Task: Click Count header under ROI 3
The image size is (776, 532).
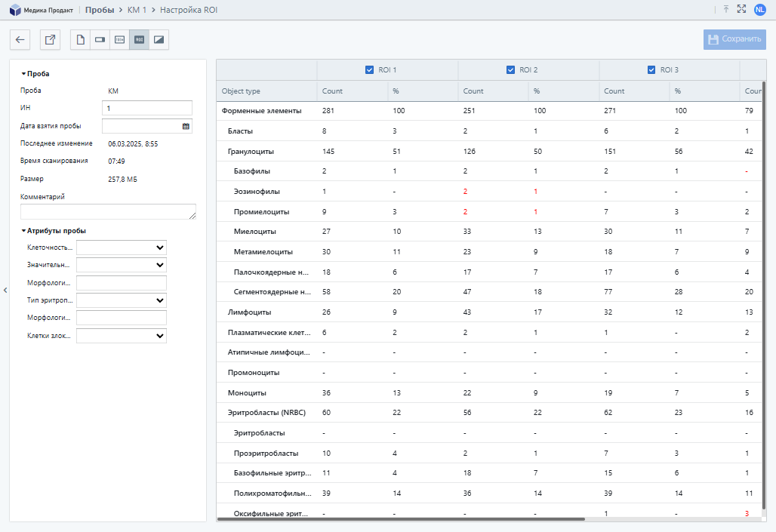Action: coord(614,91)
